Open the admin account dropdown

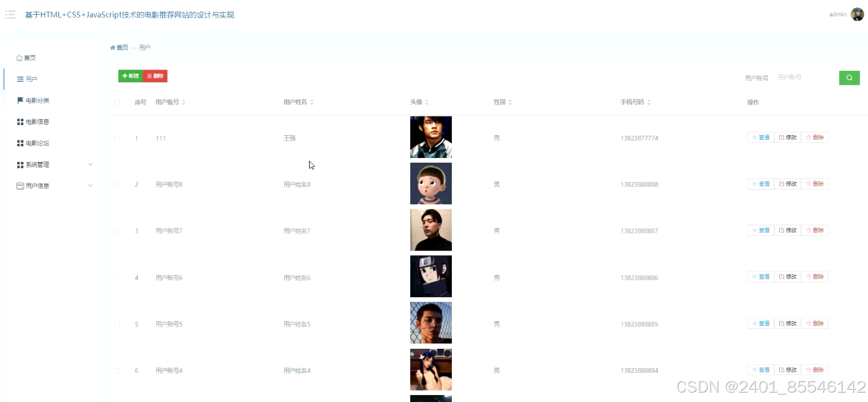pos(838,15)
